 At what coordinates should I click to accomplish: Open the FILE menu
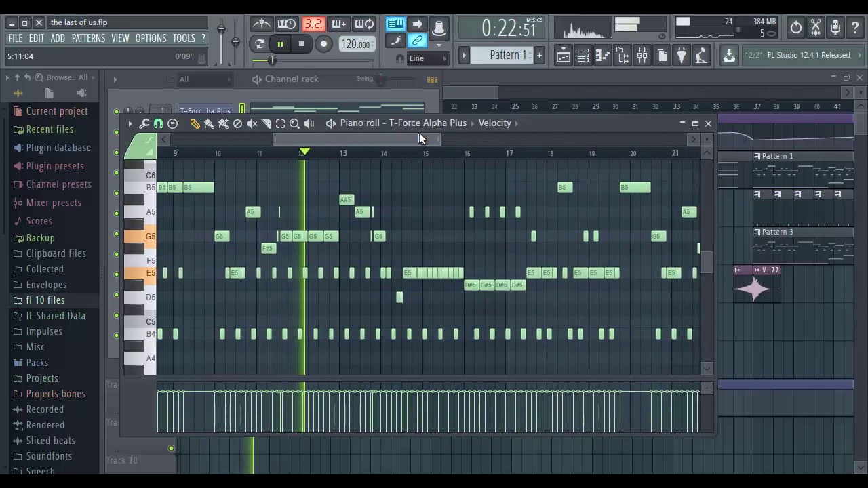point(15,39)
